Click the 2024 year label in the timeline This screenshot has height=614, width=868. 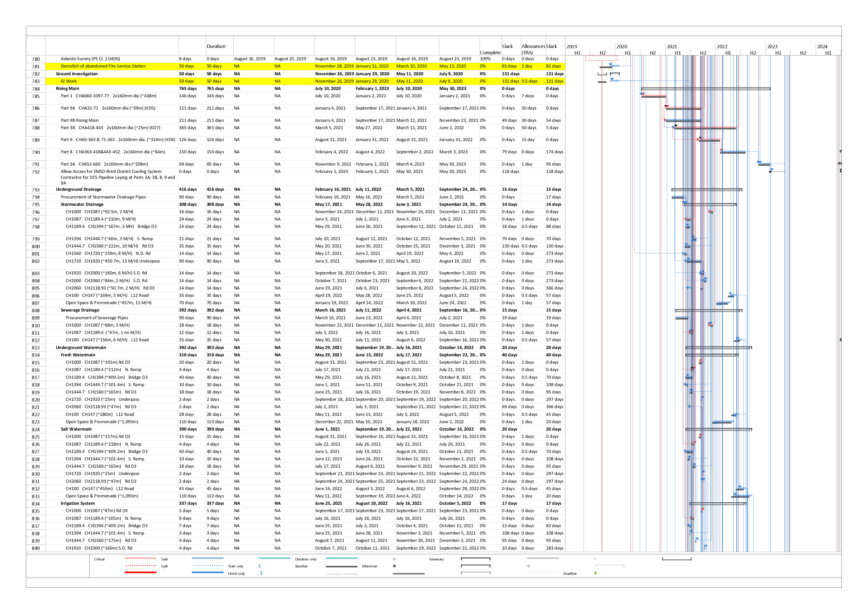[822, 47]
